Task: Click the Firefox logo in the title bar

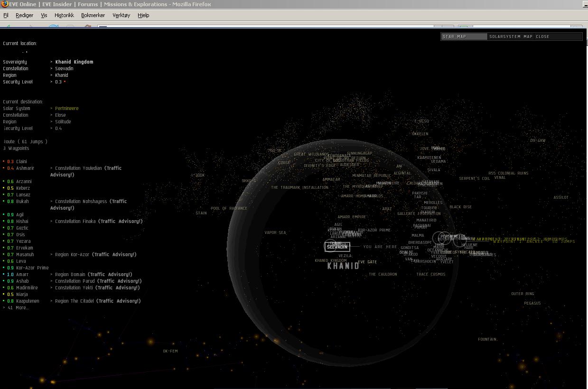Action: pyautogui.click(x=4, y=4)
